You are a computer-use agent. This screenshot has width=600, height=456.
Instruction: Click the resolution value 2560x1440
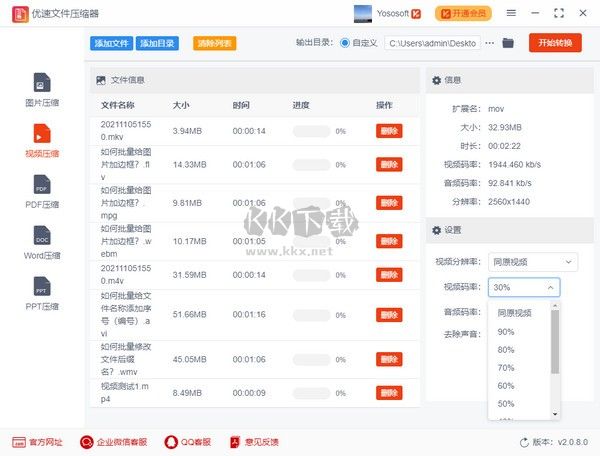pos(509,202)
